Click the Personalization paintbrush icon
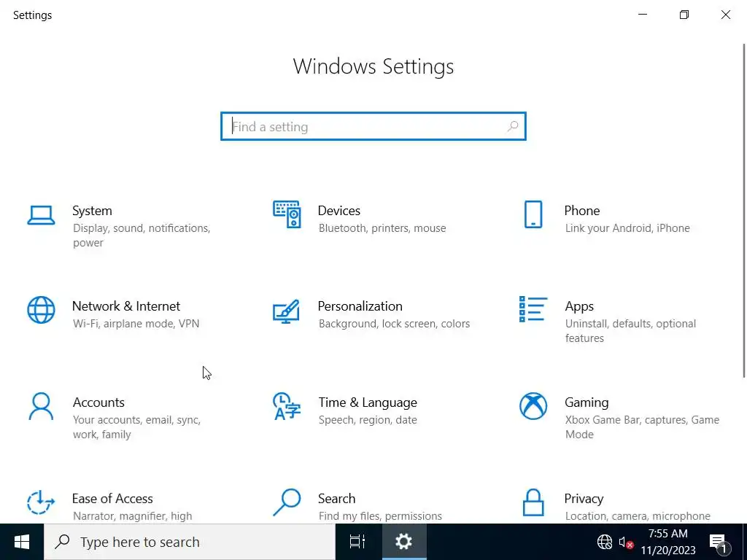 [286, 311]
